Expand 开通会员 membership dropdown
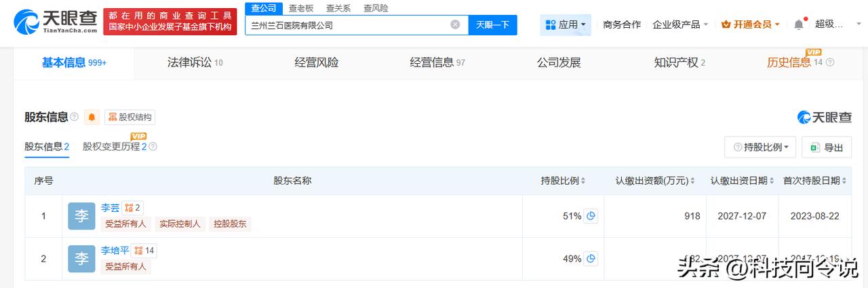Screen dimensions: 868x288 pos(751,24)
